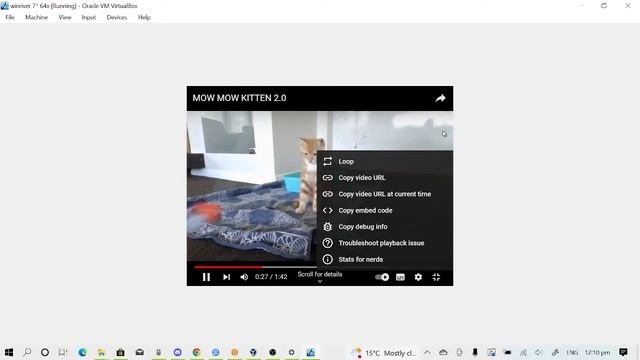Open the VirtualBox Input menu
The width and height of the screenshot is (640, 360).
(x=89, y=17)
